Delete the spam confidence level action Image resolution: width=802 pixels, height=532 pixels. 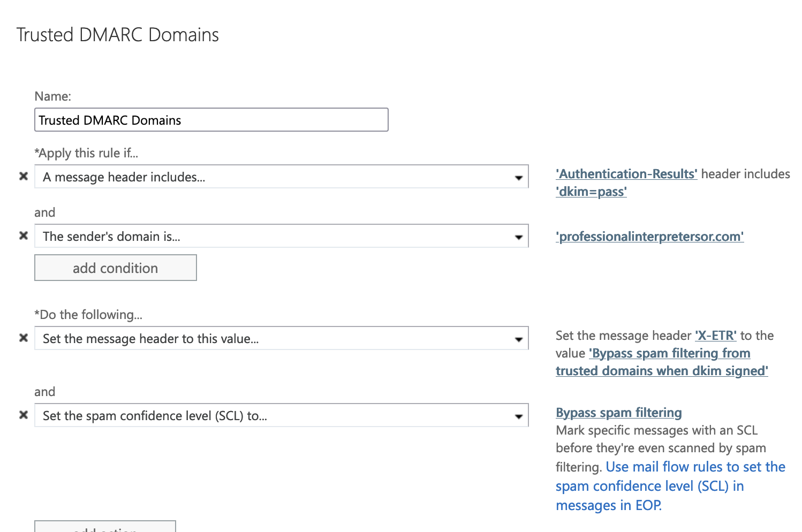[x=23, y=415]
